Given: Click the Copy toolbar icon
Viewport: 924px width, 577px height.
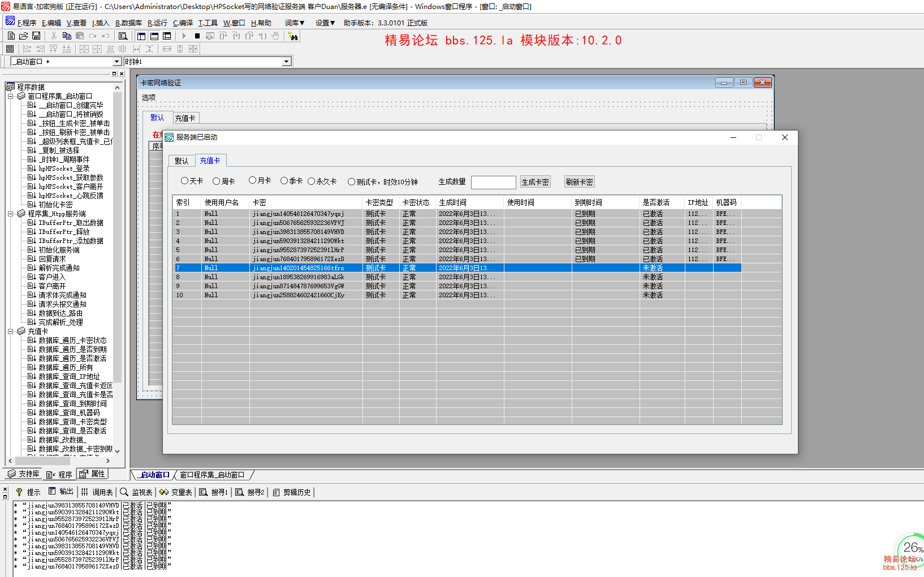Looking at the screenshot, I should point(67,36).
